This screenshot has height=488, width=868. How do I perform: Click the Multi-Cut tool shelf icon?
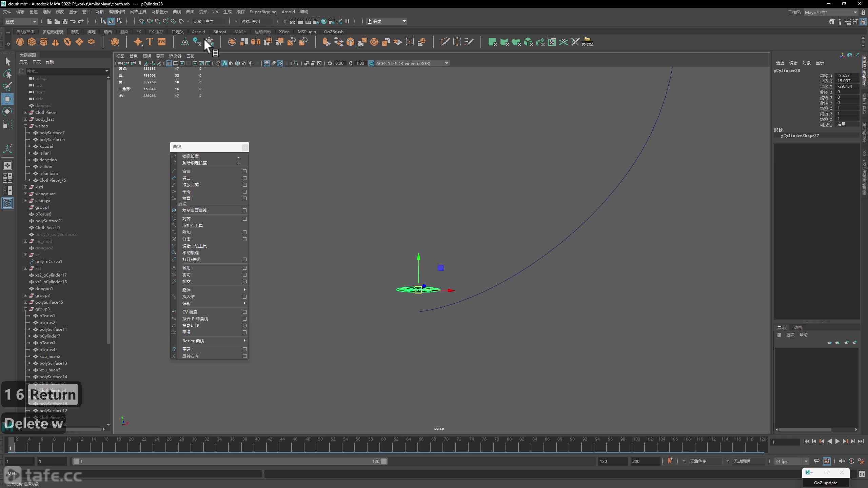[x=445, y=42]
